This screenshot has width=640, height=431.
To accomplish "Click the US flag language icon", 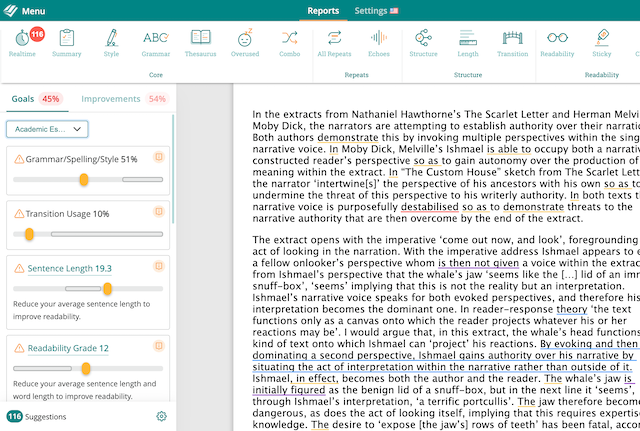I will (394, 11).
